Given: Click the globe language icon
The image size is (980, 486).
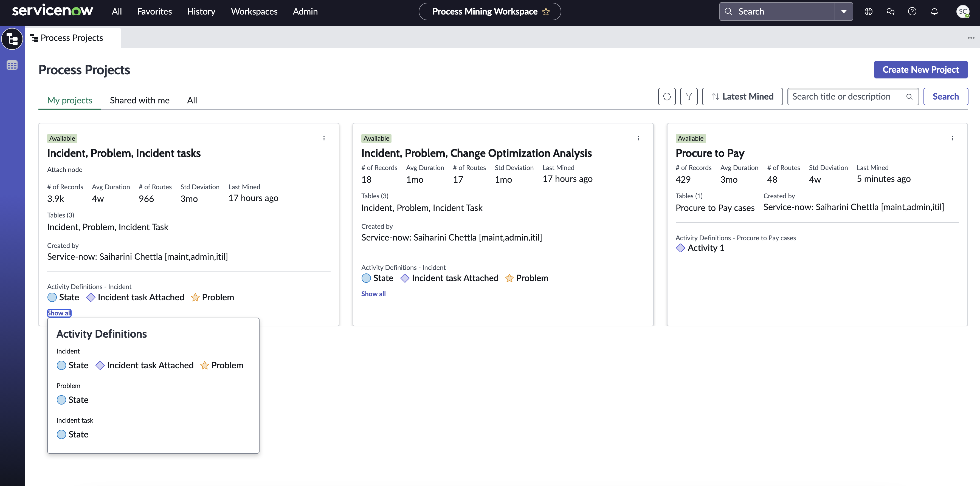Looking at the screenshot, I should [x=869, y=12].
